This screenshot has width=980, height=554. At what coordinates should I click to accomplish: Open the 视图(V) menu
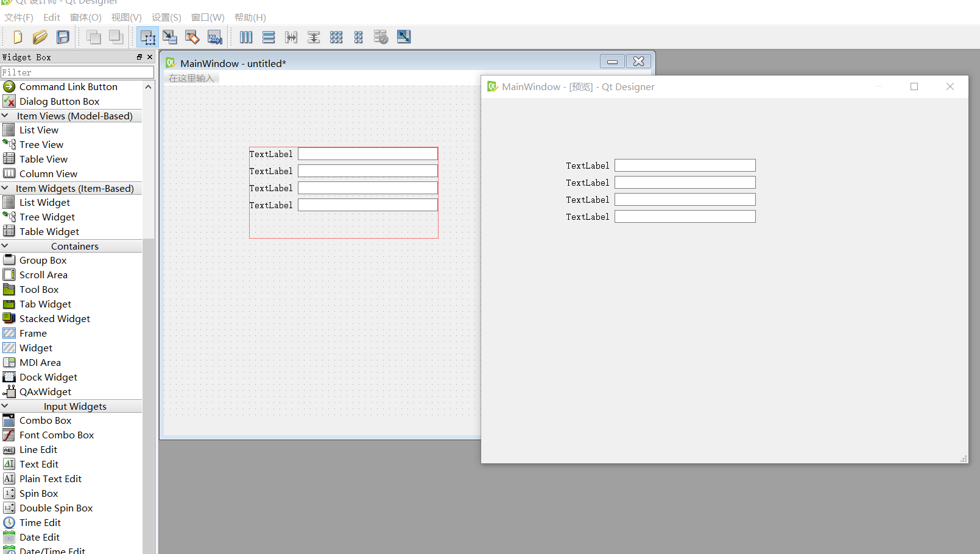[126, 18]
